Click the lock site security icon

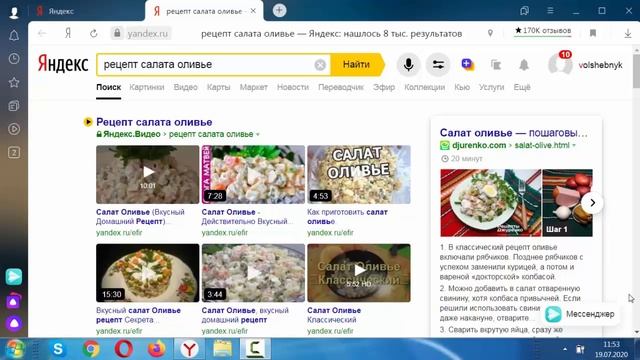[x=117, y=33]
